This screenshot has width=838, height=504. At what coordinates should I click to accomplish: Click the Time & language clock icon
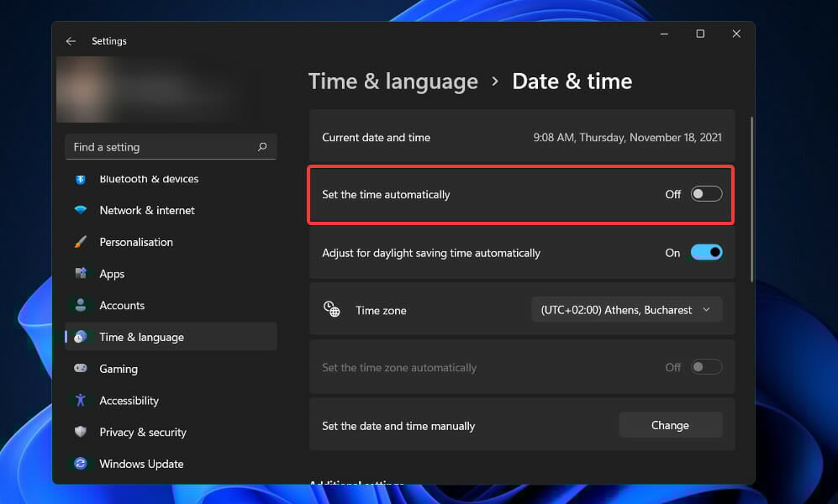[81, 337]
